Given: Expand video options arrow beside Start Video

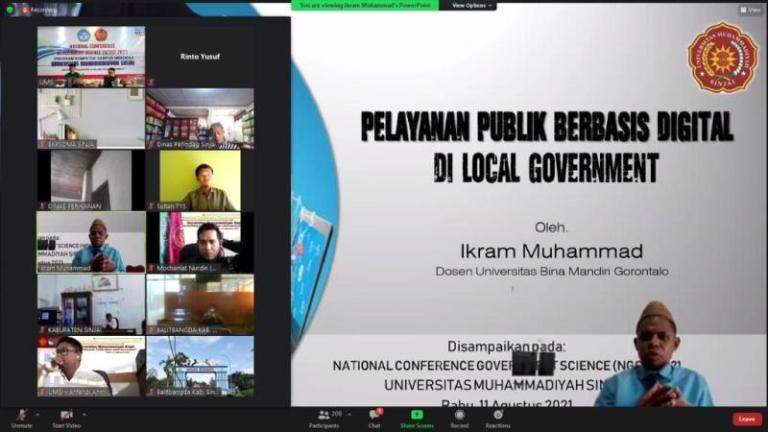Looking at the screenshot, I should point(82,412).
